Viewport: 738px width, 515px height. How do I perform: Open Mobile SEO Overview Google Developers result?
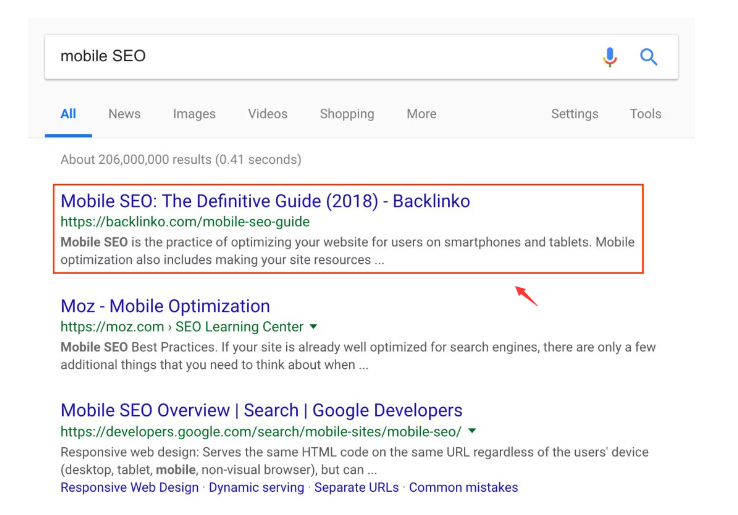point(261,410)
